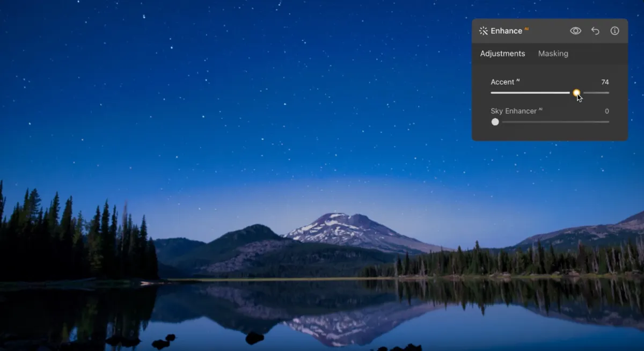Open the Adjustments tab
This screenshot has height=351, width=644.
point(502,53)
